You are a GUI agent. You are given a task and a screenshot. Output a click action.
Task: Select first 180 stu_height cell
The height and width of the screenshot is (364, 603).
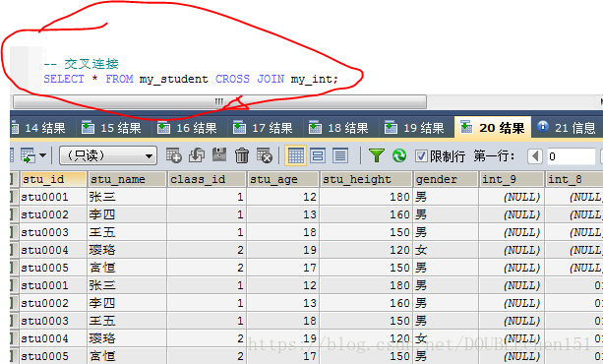point(366,197)
